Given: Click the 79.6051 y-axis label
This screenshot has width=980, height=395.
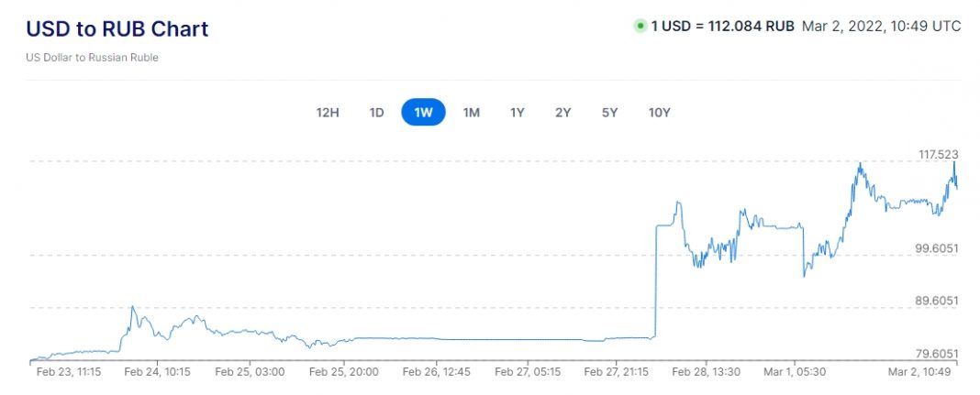Looking at the screenshot, I should pos(938,354).
